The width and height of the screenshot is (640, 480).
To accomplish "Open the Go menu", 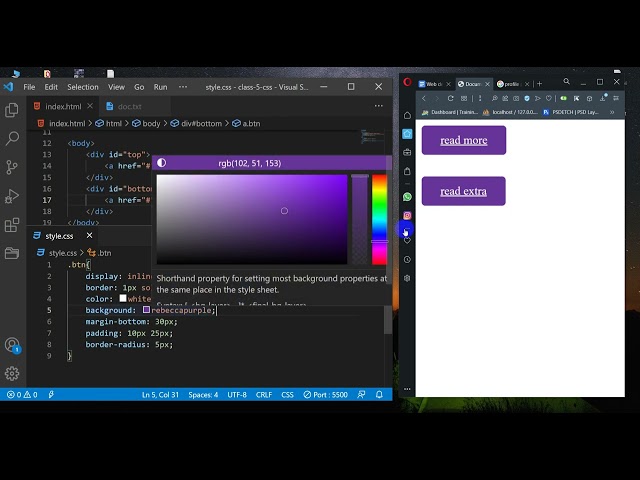I will [x=139, y=87].
